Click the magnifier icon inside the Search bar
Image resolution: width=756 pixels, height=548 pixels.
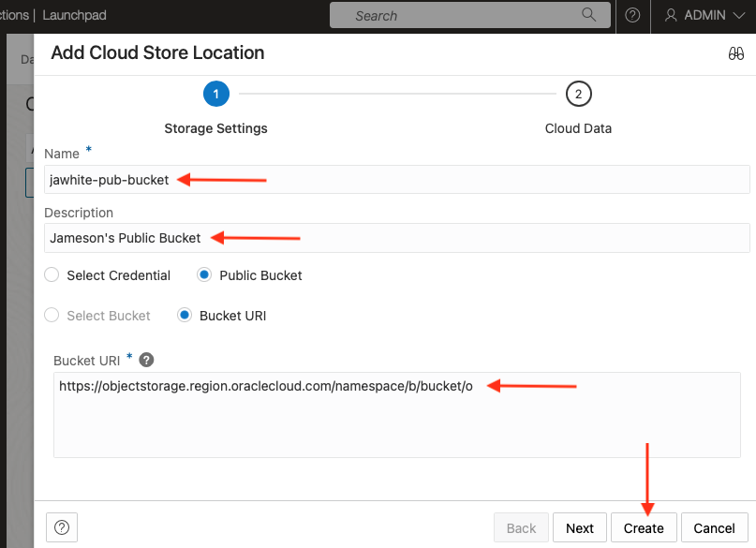588,15
